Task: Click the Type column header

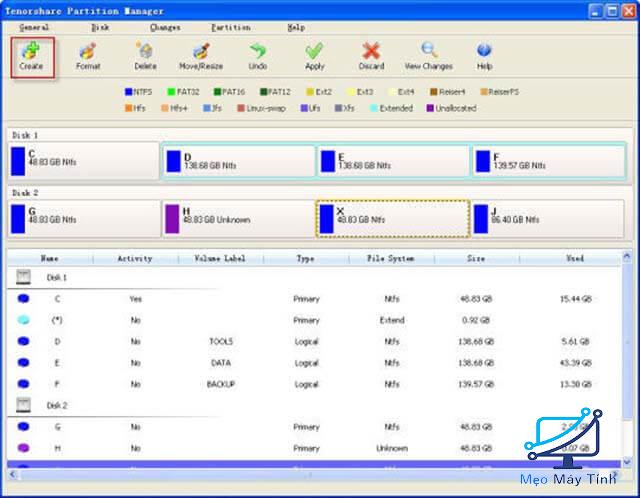Action: coord(306,258)
